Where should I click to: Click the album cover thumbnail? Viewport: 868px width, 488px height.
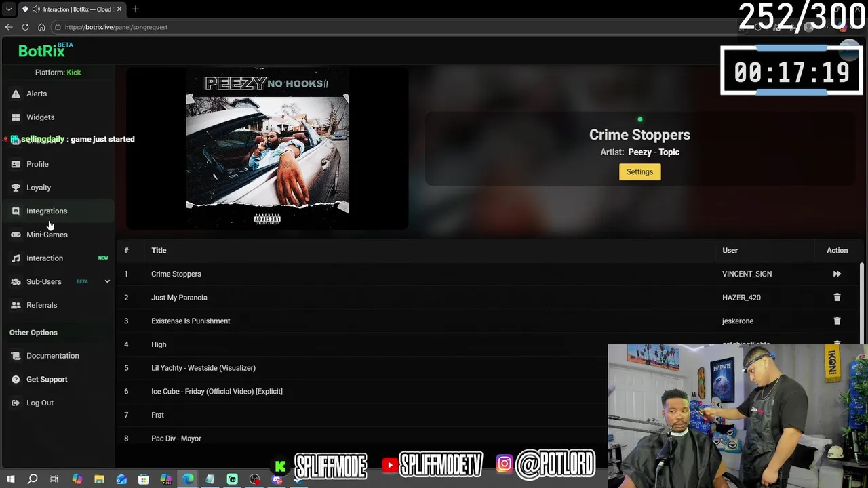tap(267, 148)
